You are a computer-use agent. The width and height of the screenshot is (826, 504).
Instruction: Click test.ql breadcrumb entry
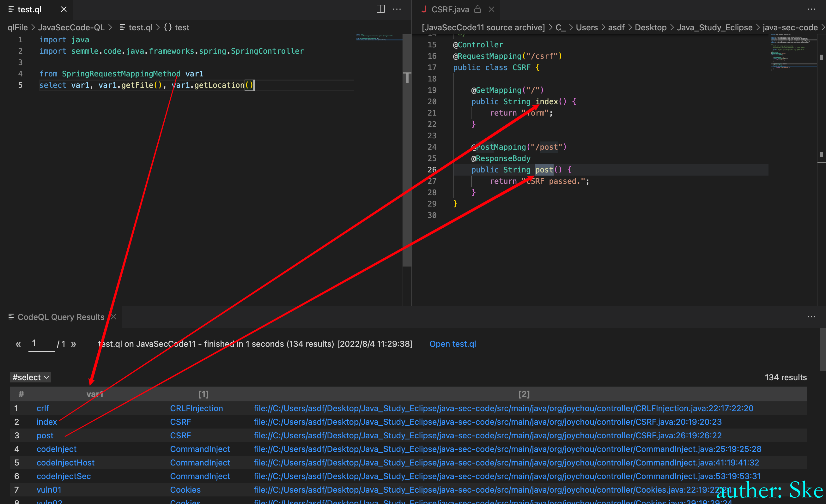(x=136, y=27)
